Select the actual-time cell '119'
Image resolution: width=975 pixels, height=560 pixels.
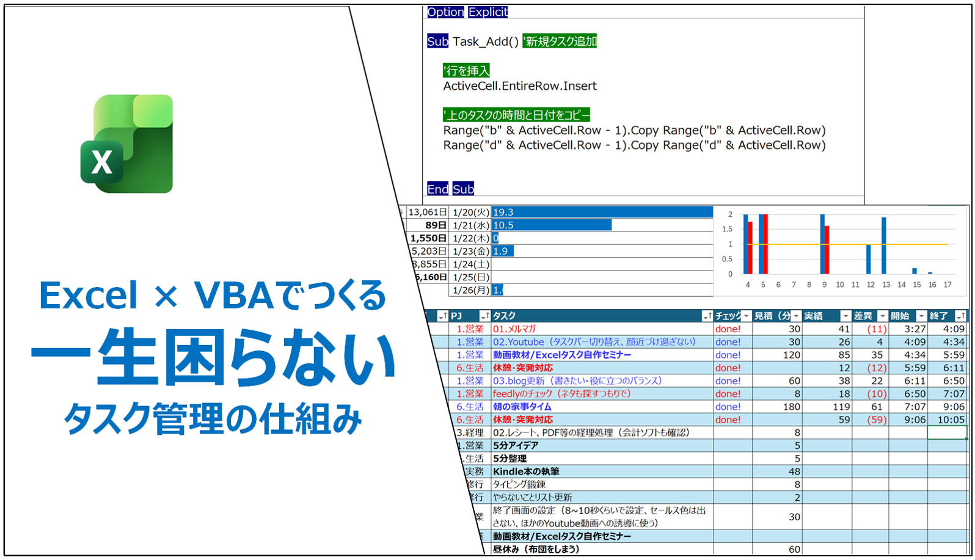pos(827,407)
